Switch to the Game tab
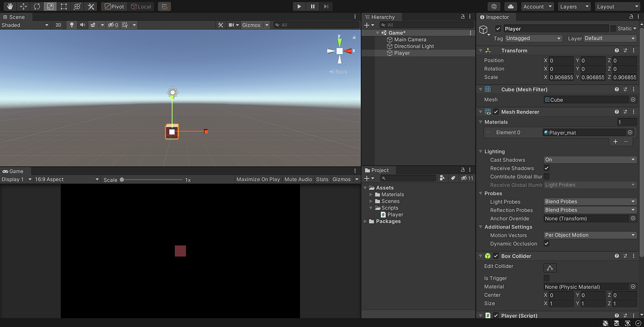 [14, 171]
